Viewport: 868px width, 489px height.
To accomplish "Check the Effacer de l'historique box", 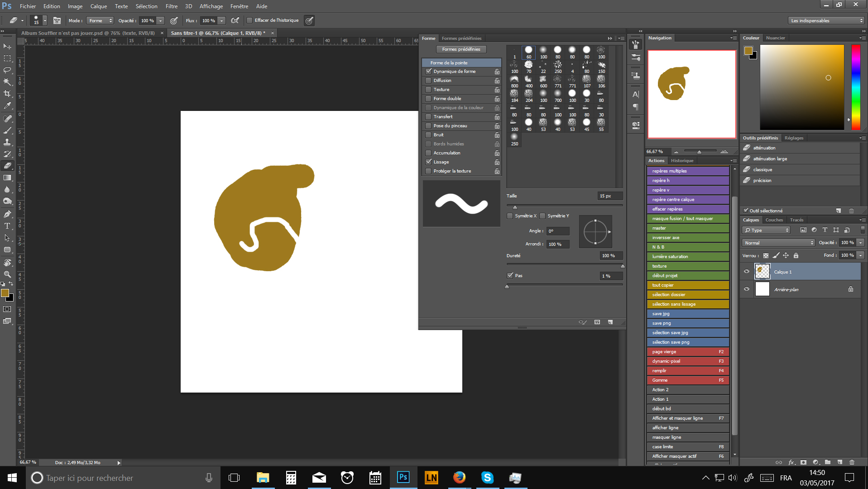I will (249, 20).
